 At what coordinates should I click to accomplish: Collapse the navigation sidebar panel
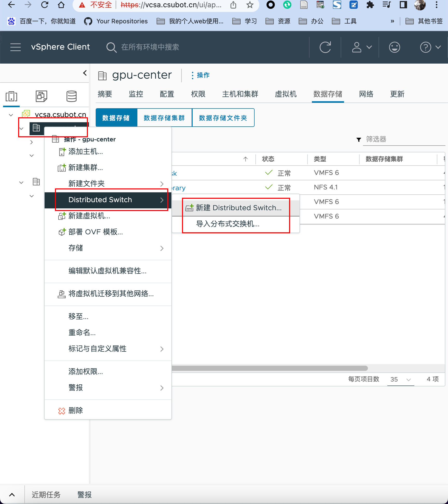tap(85, 73)
